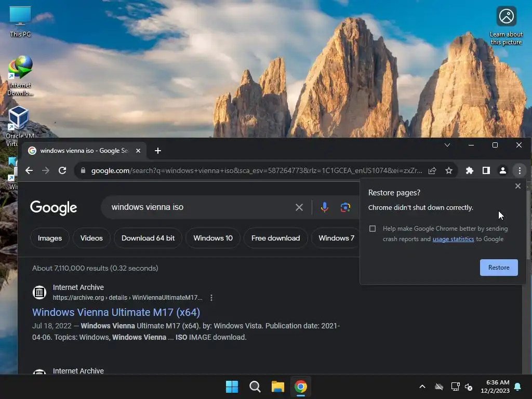This screenshot has width=532, height=399.
Task: Open Chrome extensions puzzle icon
Action: point(470,170)
